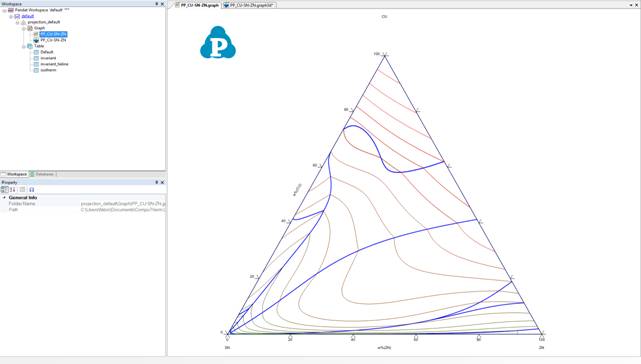Click the Pandat logo on the graph
Image resolution: width=641 pixels, height=364 pixels.
click(218, 43)
